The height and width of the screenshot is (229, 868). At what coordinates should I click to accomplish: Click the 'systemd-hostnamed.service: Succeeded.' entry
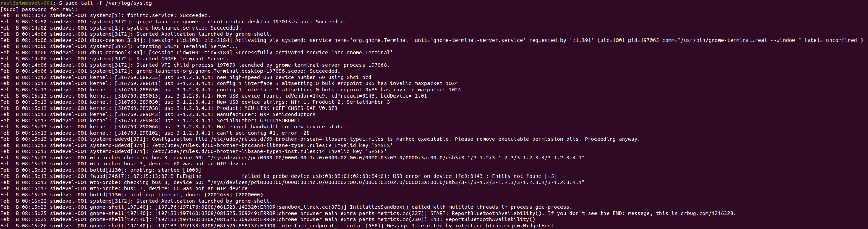click(x=184, y=28)
